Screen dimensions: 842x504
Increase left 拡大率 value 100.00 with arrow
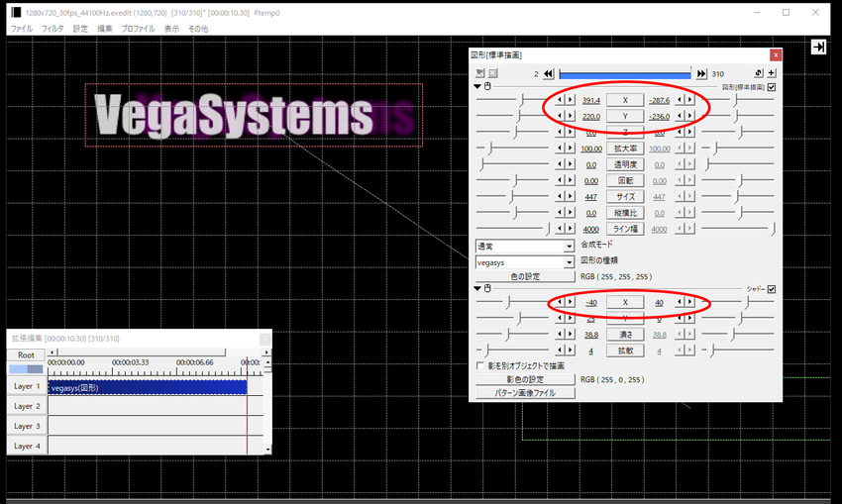(571, 149)
